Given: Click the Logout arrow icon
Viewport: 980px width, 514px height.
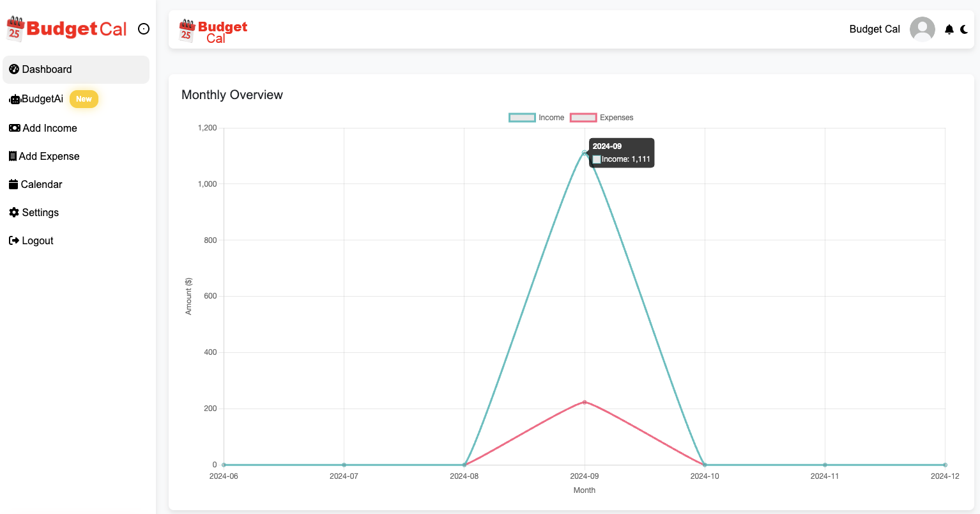Looking at the screenshot, I should point(14,240).
